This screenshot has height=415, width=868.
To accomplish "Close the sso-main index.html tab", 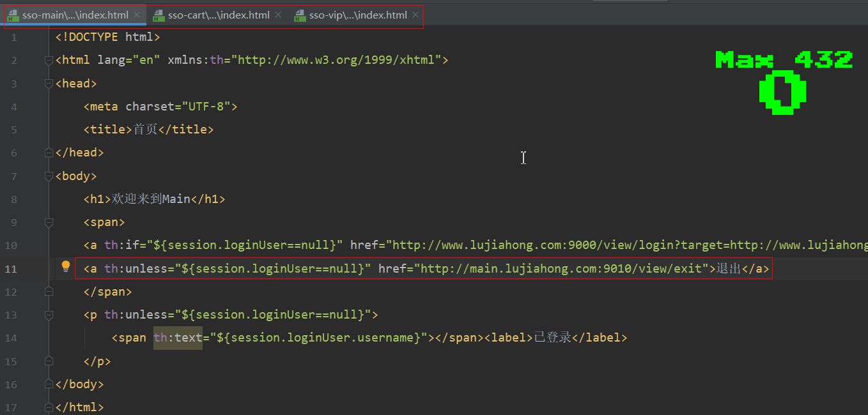I will [x=137, y=15].
